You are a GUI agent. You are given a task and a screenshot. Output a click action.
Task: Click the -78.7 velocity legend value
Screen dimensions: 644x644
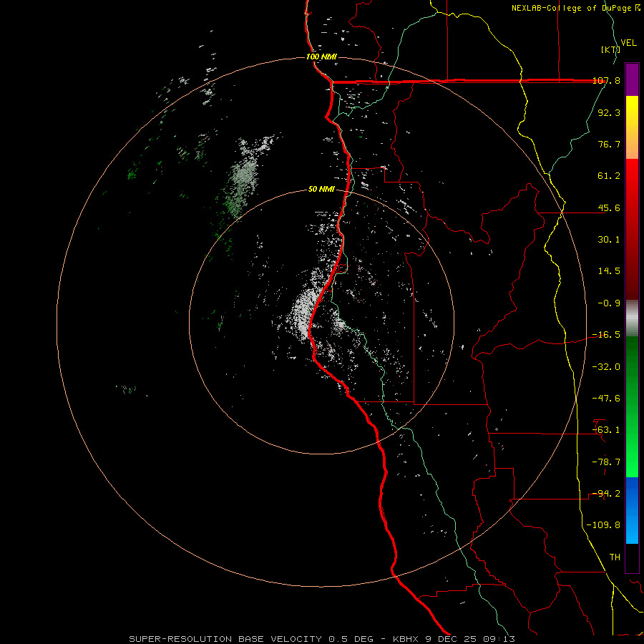click(x=606, y=462)
